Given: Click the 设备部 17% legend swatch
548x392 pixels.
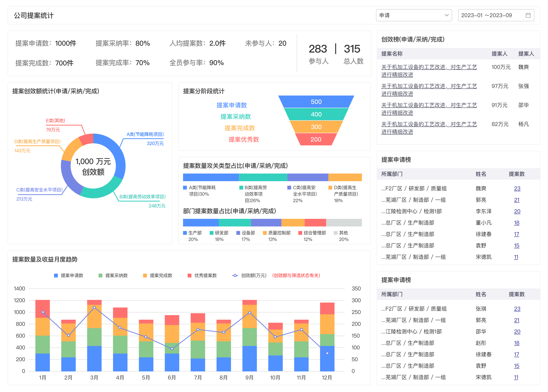Looking at the screenshot, I should tap(238, 233).
